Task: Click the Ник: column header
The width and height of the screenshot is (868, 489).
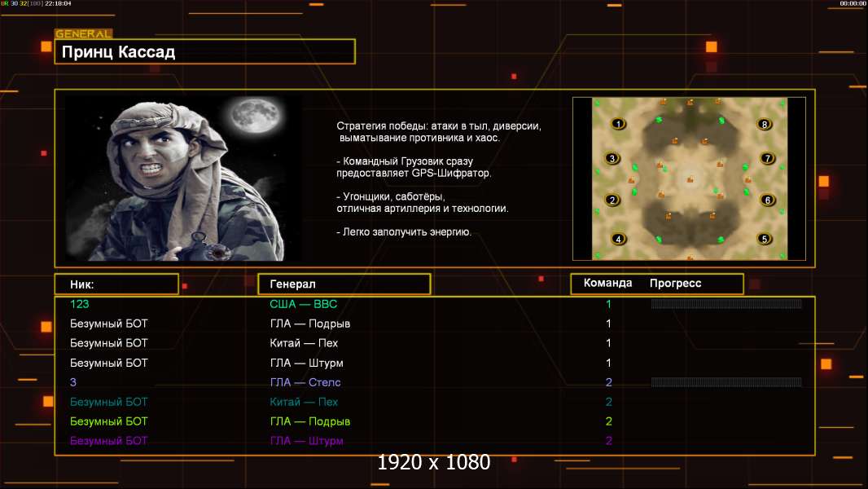Action: [x=116, y=284]
